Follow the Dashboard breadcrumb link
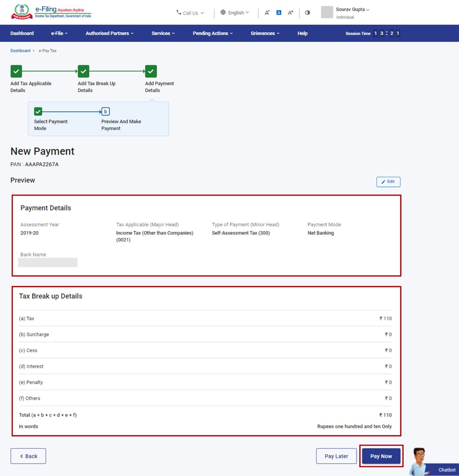The height and width of the screenshot is (476, 459). coord(20,50)
